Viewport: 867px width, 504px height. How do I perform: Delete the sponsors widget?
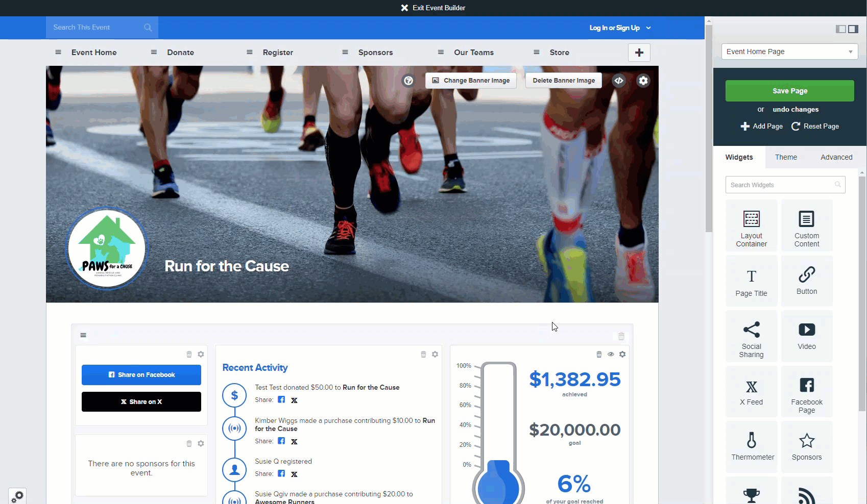[x=189, y=443]
